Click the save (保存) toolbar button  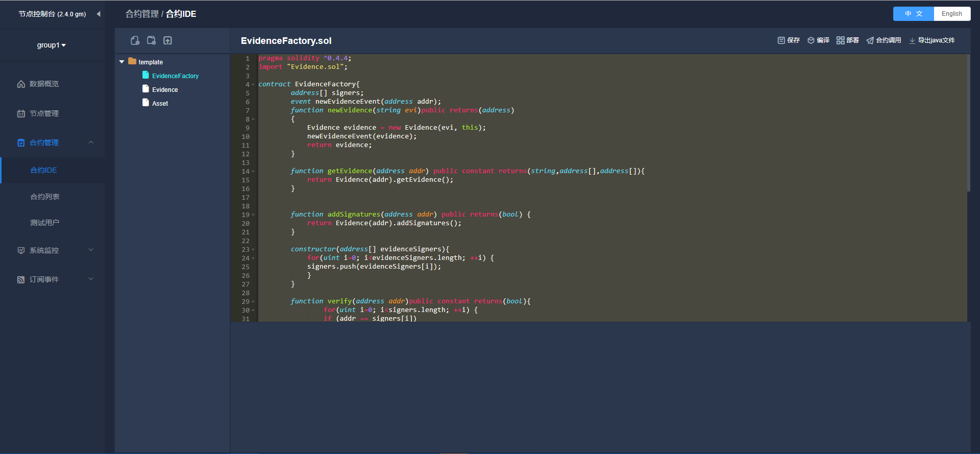point(789,40)
